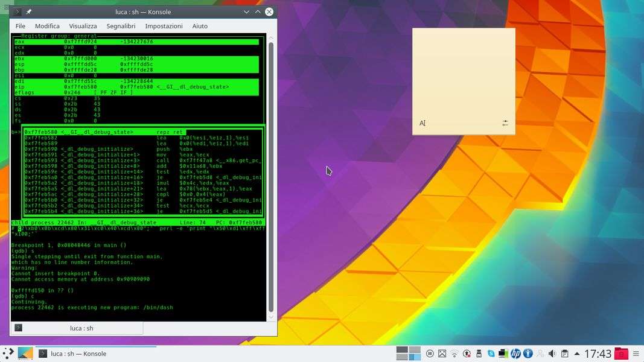Open the Impostazioni menu
Image resolution: width=644 pixels, height=362 pixels.
tap(164, 26)
